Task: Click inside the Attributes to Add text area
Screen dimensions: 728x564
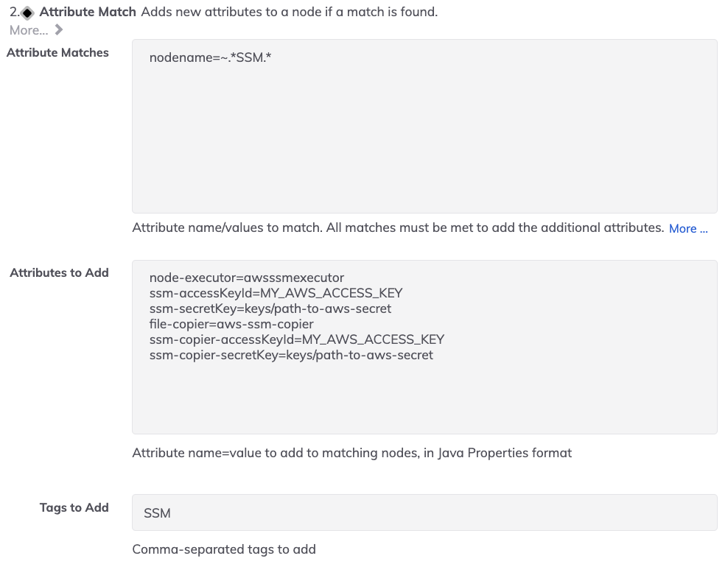Action: pos(424,346)
